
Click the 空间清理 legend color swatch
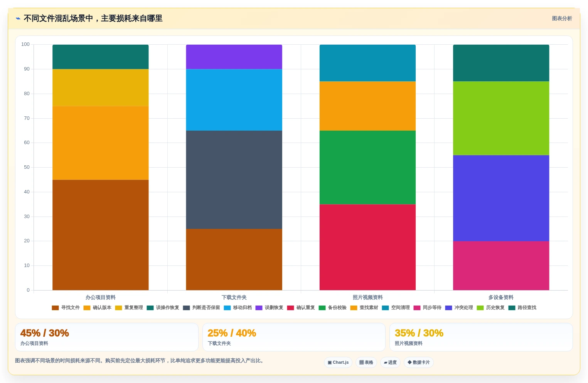385,308
